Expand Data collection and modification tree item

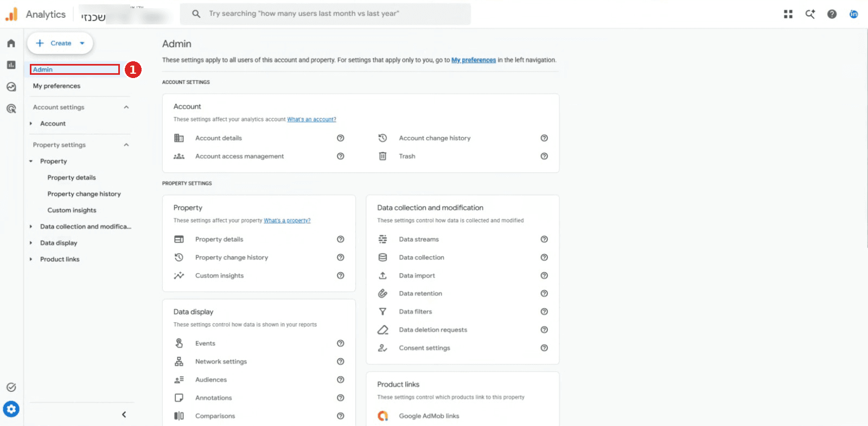coord(31,227)
